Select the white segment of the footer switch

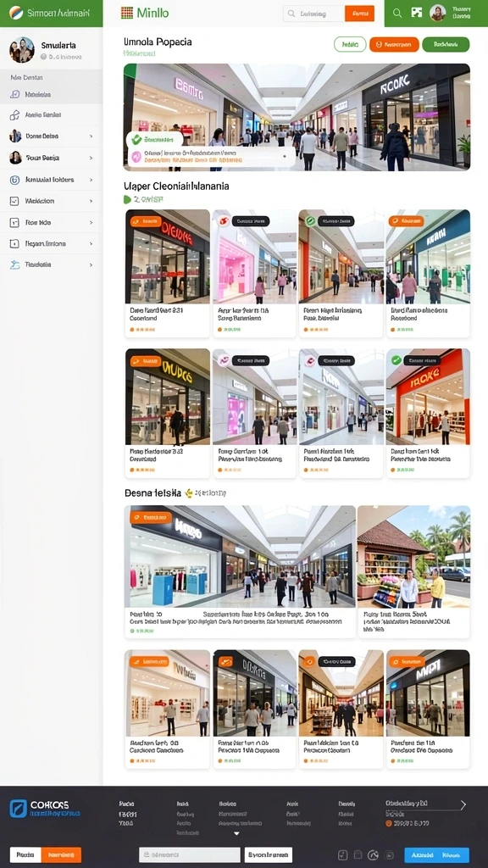coord(25,854)
